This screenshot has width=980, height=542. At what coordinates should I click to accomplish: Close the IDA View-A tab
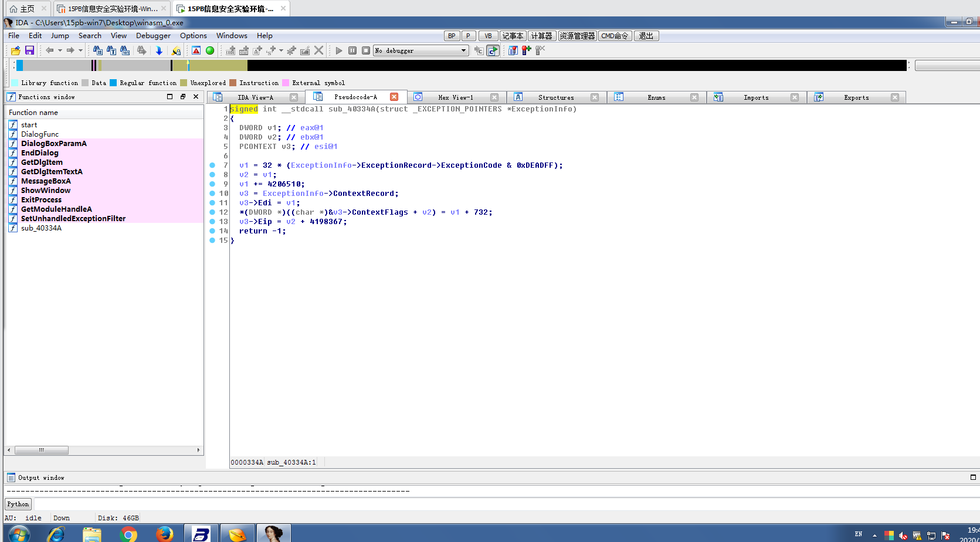[x=294, y=97]
